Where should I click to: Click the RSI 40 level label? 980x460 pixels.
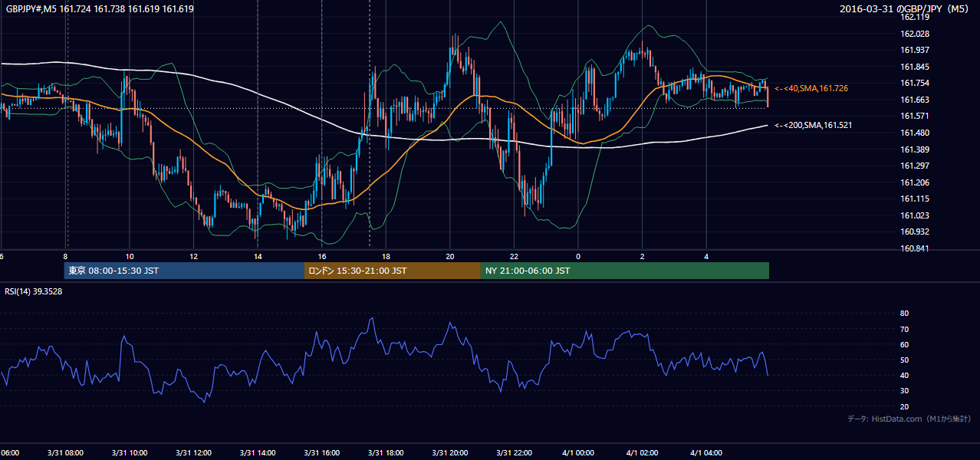[x=904, y=375]
